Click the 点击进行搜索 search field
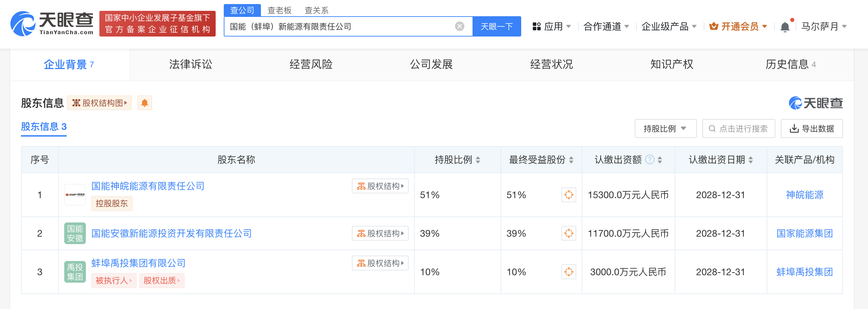Image resolution: width=868 pixels, height=309 pixels. pyautogui.click(x=739, y=128)
